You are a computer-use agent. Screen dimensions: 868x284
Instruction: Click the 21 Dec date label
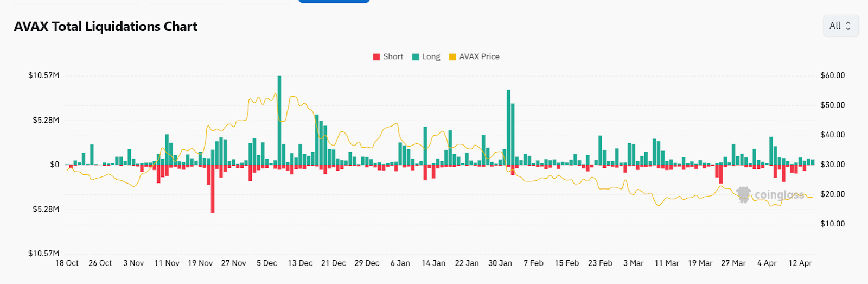coord(334,263)
